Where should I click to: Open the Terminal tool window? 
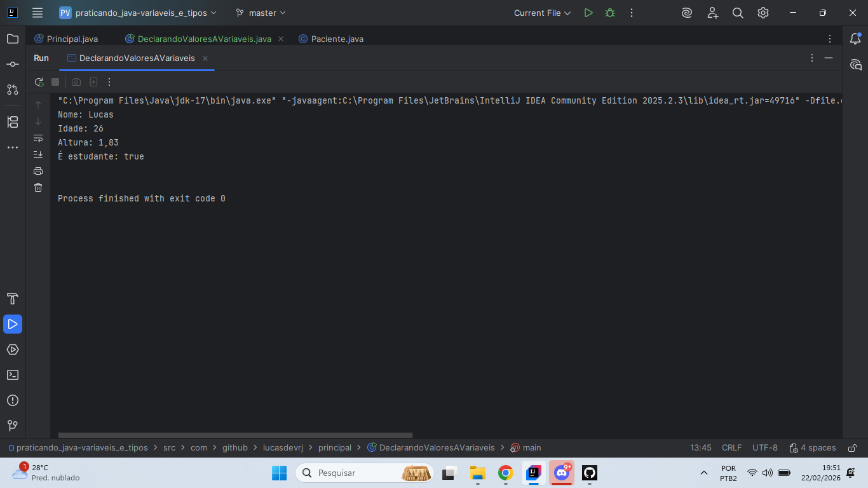13,375
